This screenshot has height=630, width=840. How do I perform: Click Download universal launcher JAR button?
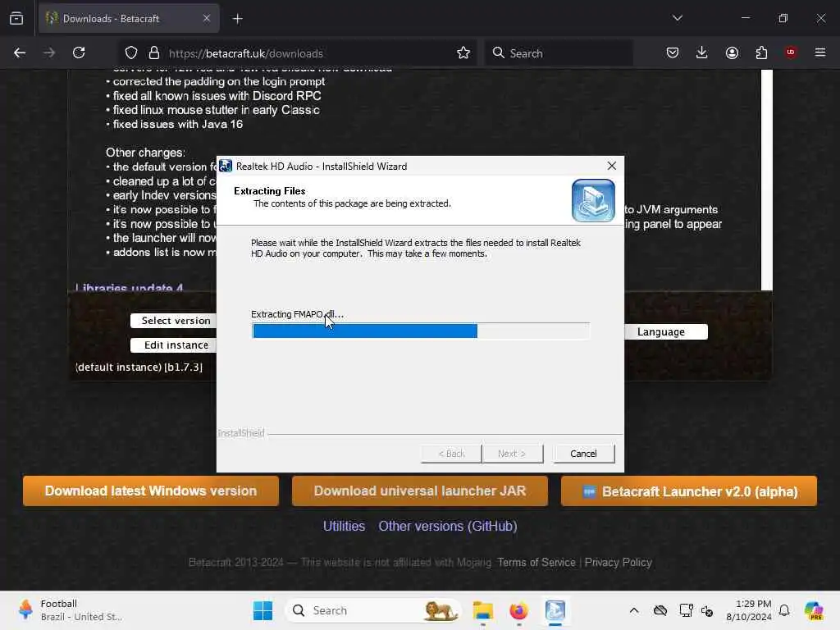click(x=420, y=491)
